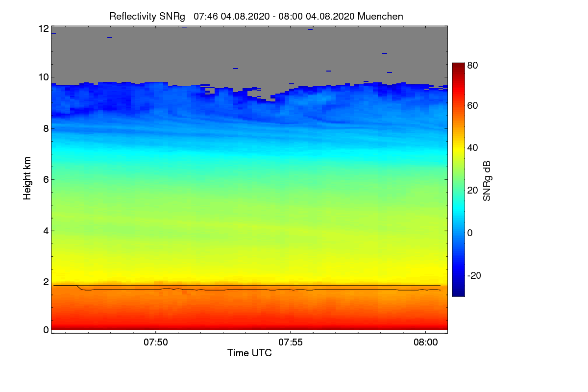Image resolution: width=588 pixels, height=392 pixels.
Task: Click the 'Height km' y-axis label
Action: pos(27,179)
